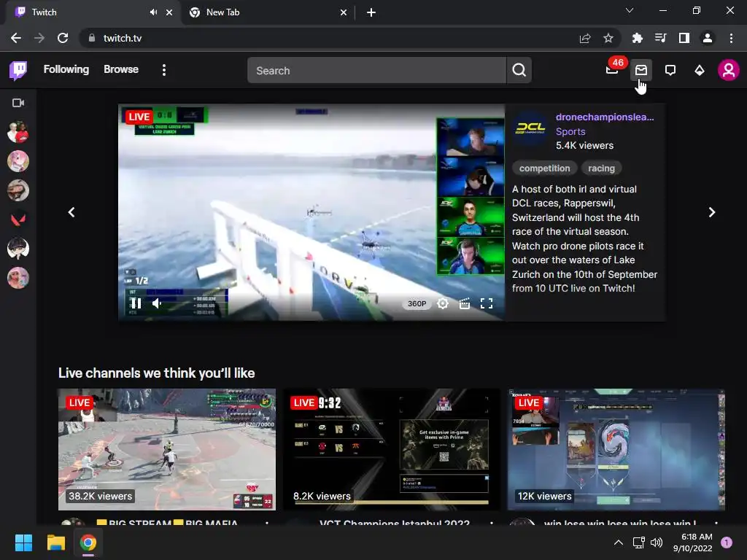The width and height of the screenshot is (747, 560).
Task: Go to previous featured stream in carousel
Action: [71, 212]
